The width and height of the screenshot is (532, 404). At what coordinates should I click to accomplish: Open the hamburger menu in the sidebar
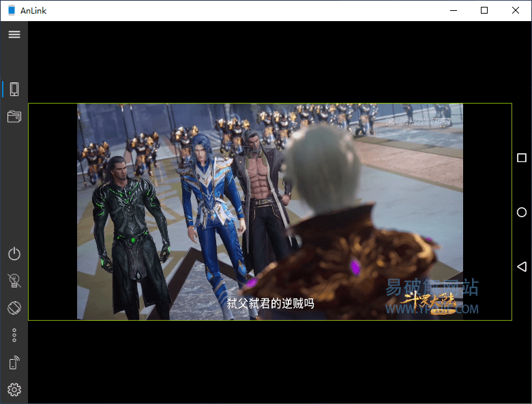click(x=14, y=34)
